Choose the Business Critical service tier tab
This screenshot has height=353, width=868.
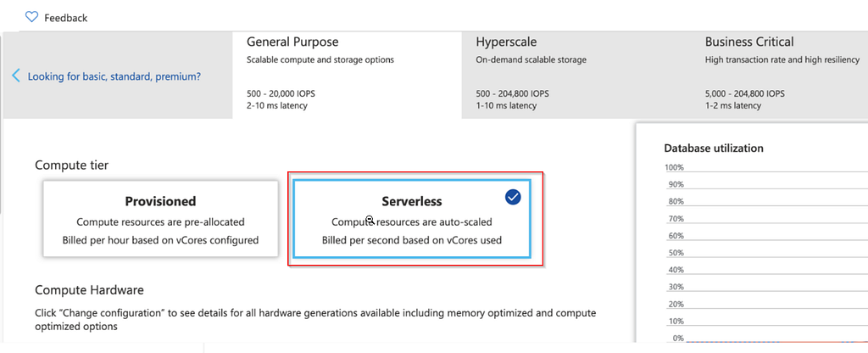click(x=780, y=76)
